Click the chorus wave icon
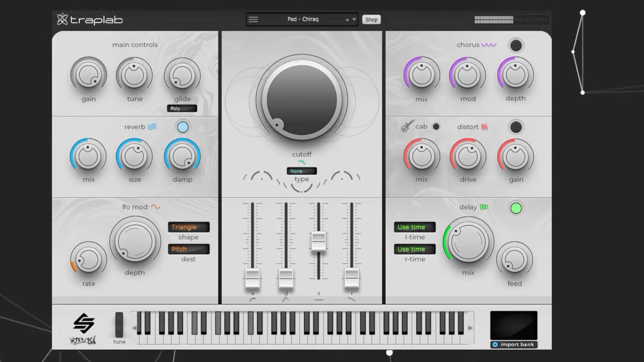644x362 pixels. [488, 45]
